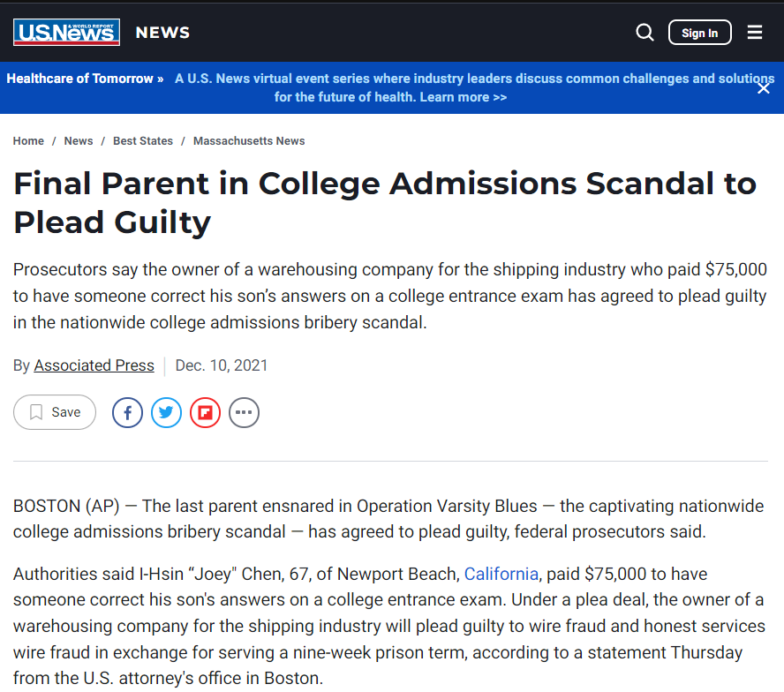Share article on Flipboard
Screen dimensions: 784x692
pyautogui.click(x=205, y=412)
